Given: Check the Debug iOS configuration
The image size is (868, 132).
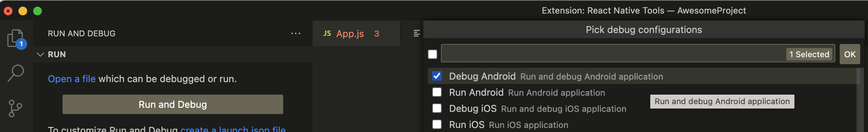Looking at the screenshot, I should click(x=437, y=108).
